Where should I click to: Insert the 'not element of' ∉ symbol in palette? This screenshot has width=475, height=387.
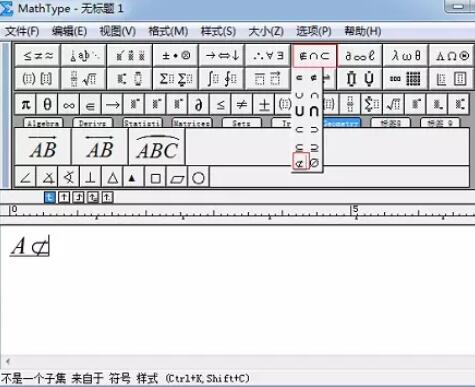pos(314,78)
